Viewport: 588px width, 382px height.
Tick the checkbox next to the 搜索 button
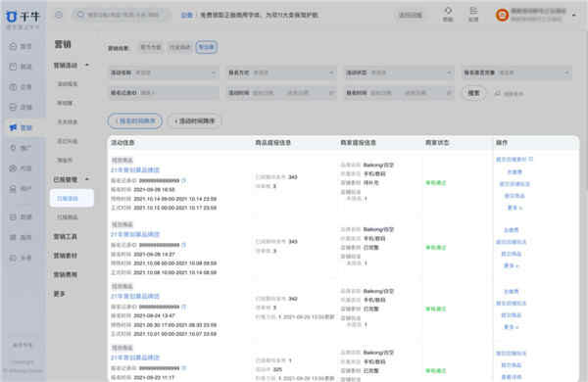click(x=497, y=93)
